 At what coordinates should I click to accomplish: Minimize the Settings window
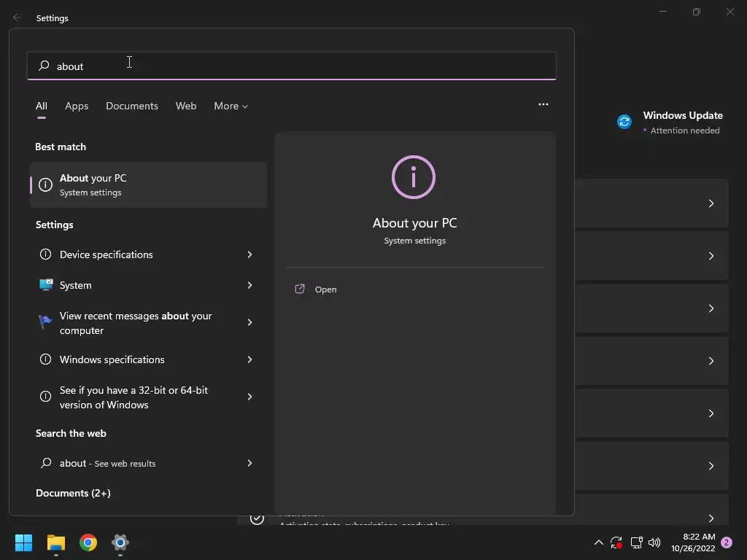[x=662, y=12]
